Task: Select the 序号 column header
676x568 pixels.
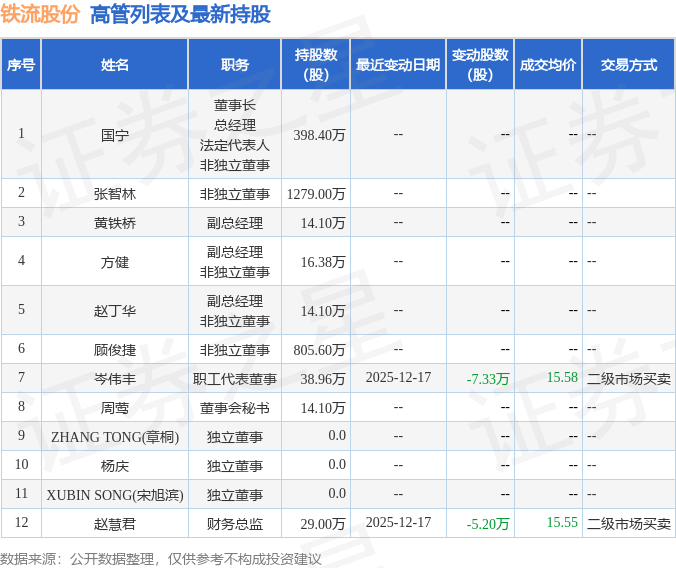Action: pos(21,65)
